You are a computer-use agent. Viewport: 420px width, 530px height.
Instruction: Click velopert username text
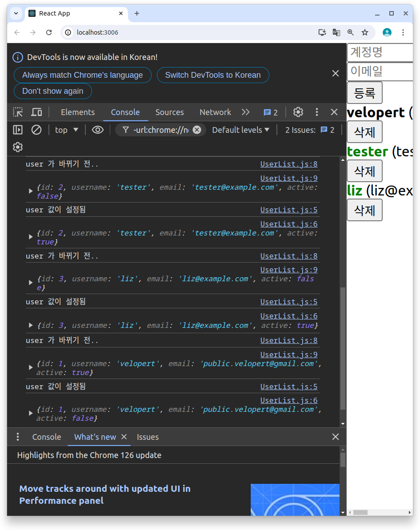click(376, 112)
